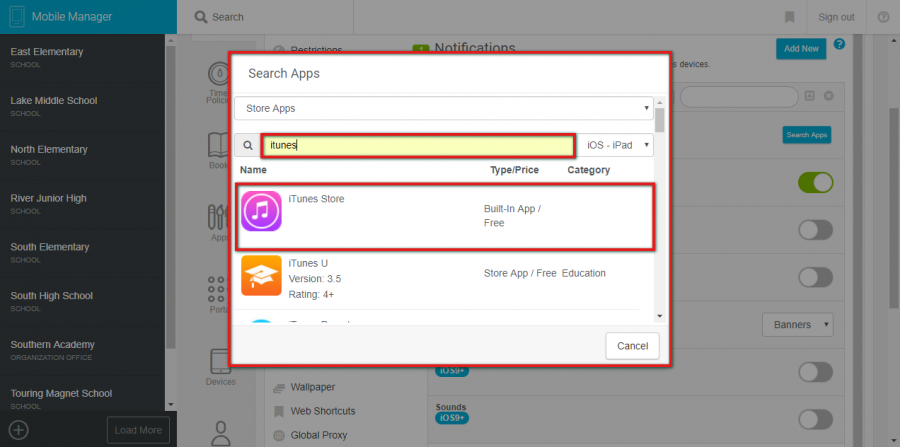The width and height of the screenshot is (900, 447).
Task: Click the school list scrollbar down arrow
Action: pyautogui.click(x=170, y=405)
